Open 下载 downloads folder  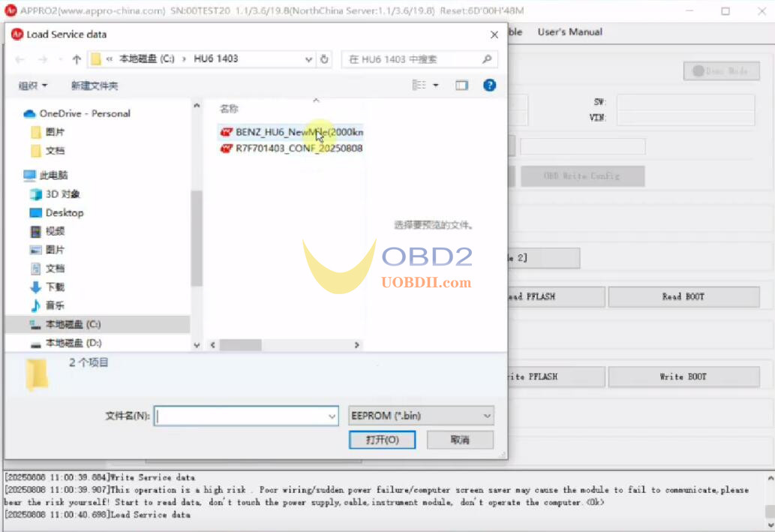(x=55, y=287)
